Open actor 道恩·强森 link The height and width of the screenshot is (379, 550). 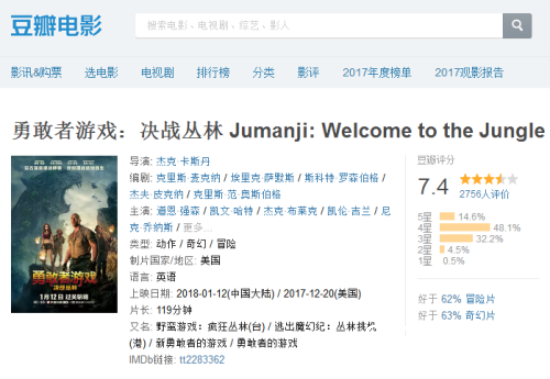coord(178,211)
